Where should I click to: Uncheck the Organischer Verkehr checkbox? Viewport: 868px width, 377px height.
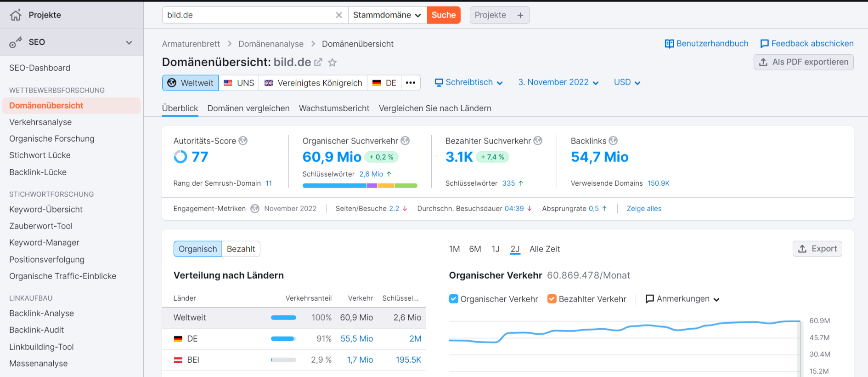454,299
